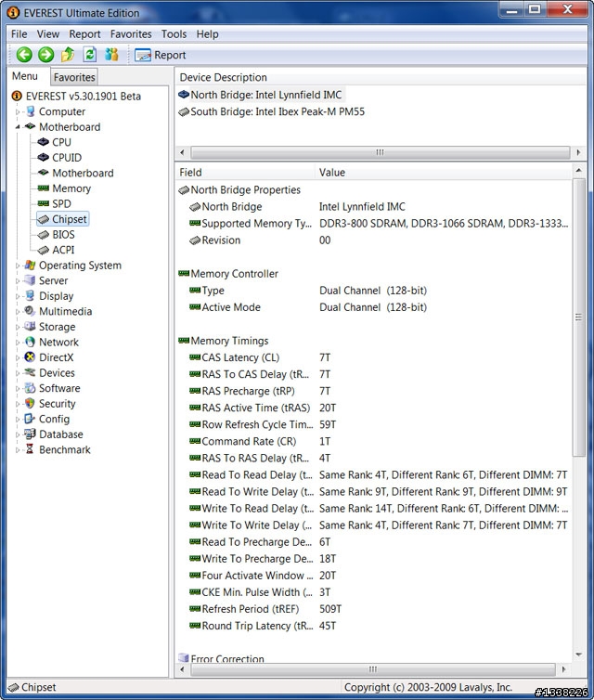Click the details scrollbar up arrow

coord(578,170)
